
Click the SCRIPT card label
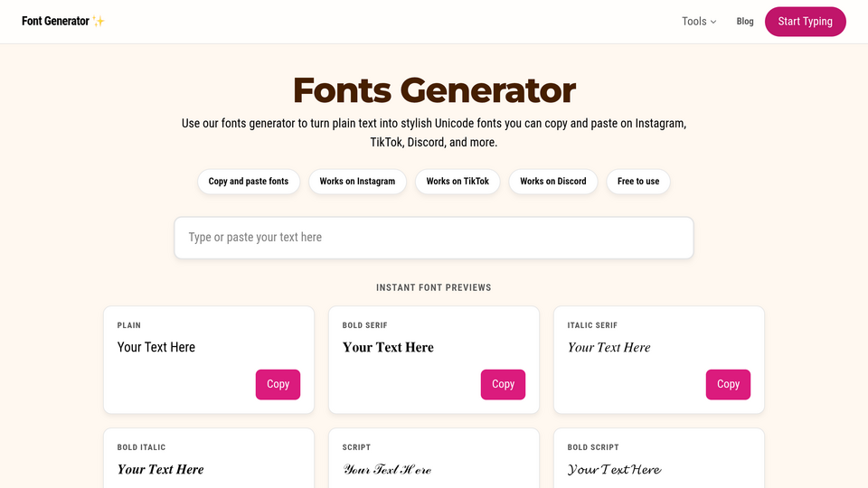[x=356, y=447]
